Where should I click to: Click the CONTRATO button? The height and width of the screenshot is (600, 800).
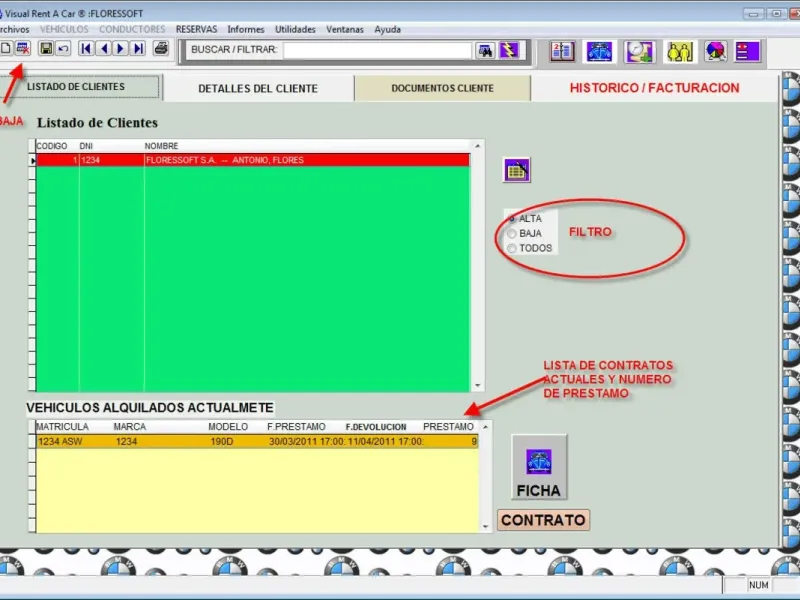tap(543, 520)
